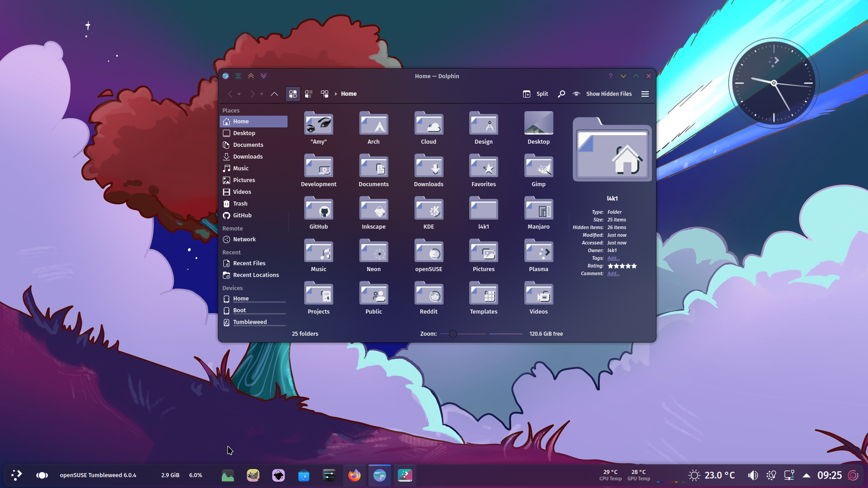Switch to Compact view mode

[x=309, y=94]
